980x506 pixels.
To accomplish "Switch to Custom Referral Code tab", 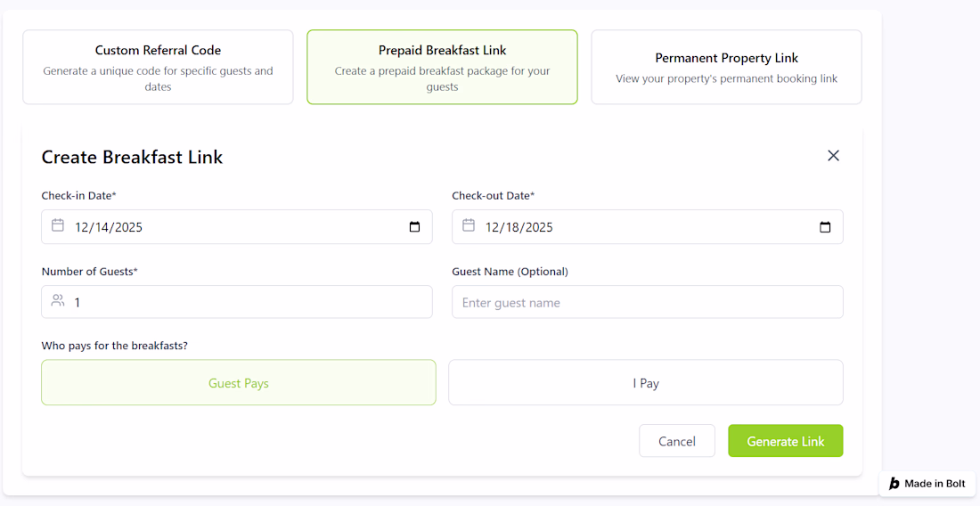I will [x=158, y=67].
